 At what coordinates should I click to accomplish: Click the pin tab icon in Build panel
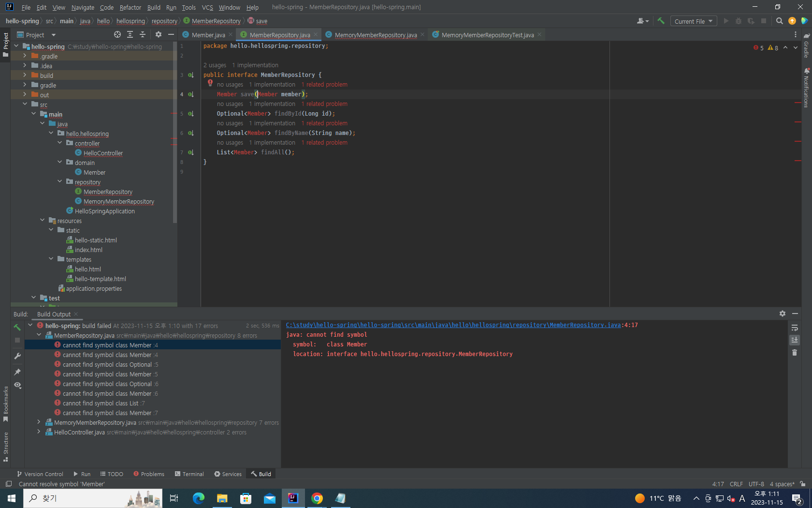[x=17, y=372]
